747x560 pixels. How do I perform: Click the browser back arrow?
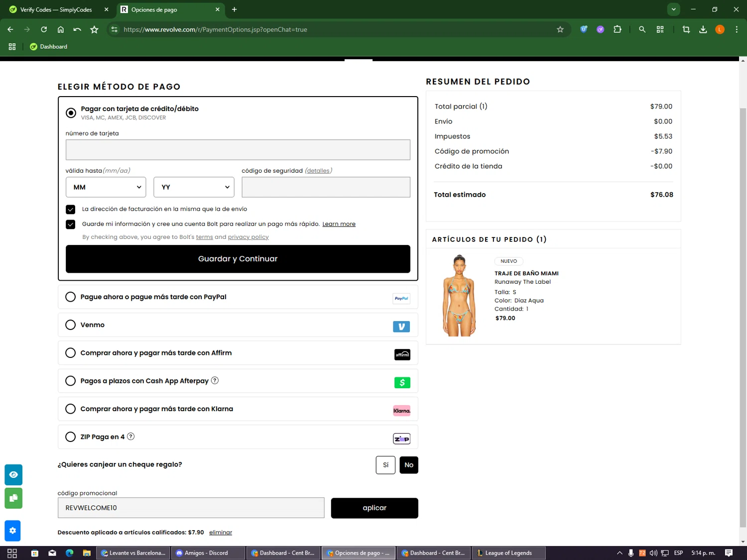pyautogui.click(x=10, y=29)
